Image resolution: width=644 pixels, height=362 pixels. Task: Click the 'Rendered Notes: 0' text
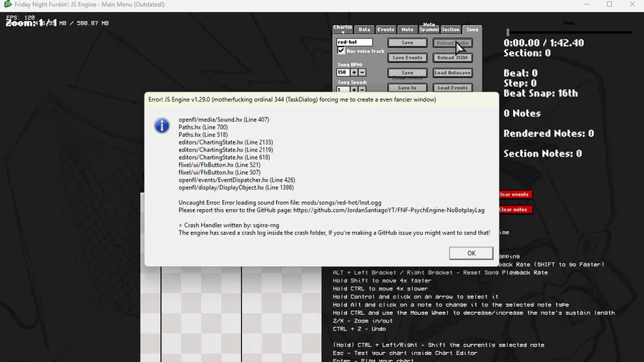tap(549, 133)
